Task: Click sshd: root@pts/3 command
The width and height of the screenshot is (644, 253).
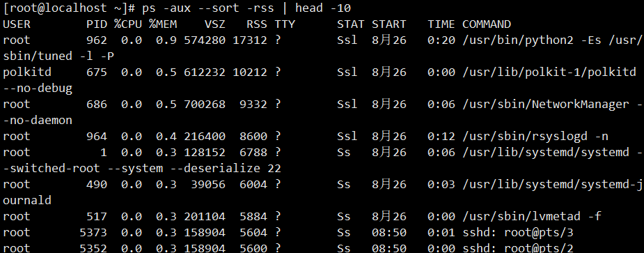Action: [x=518, y=232]
